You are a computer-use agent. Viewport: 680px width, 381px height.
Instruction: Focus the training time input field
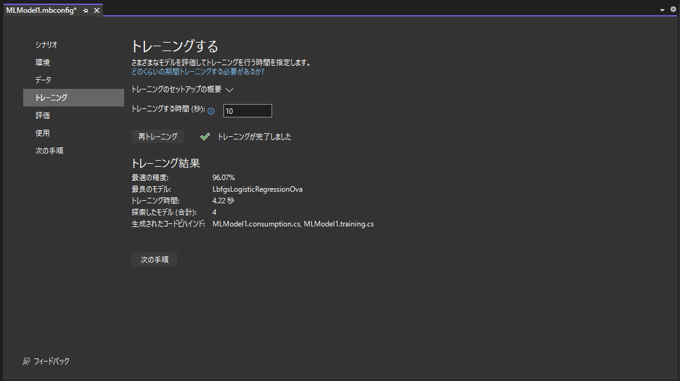248,111
